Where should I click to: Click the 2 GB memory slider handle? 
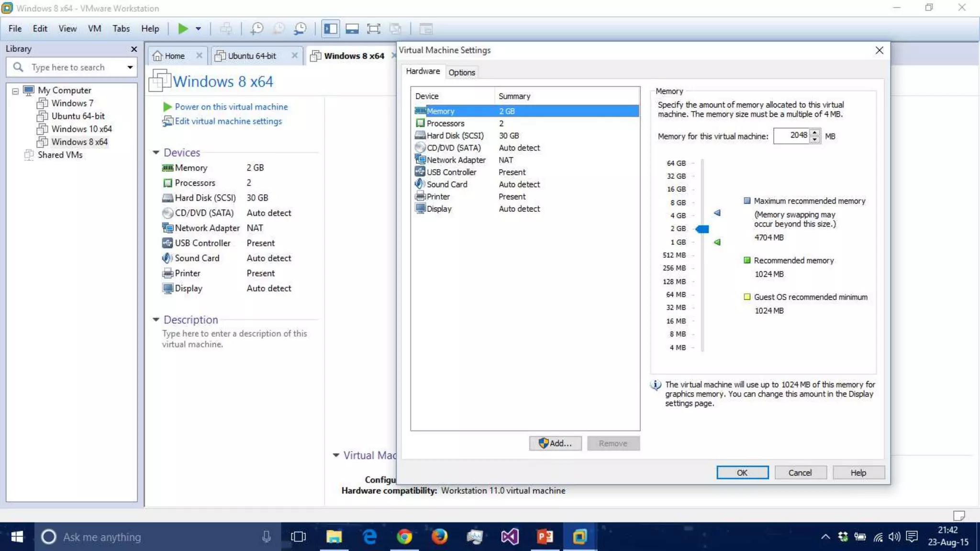coord(702,229)
